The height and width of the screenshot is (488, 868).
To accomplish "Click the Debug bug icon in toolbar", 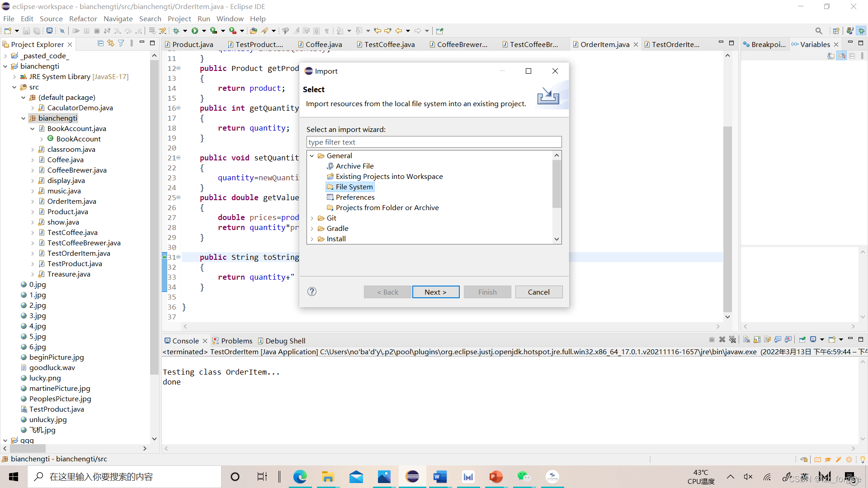I will coord(176,31).
